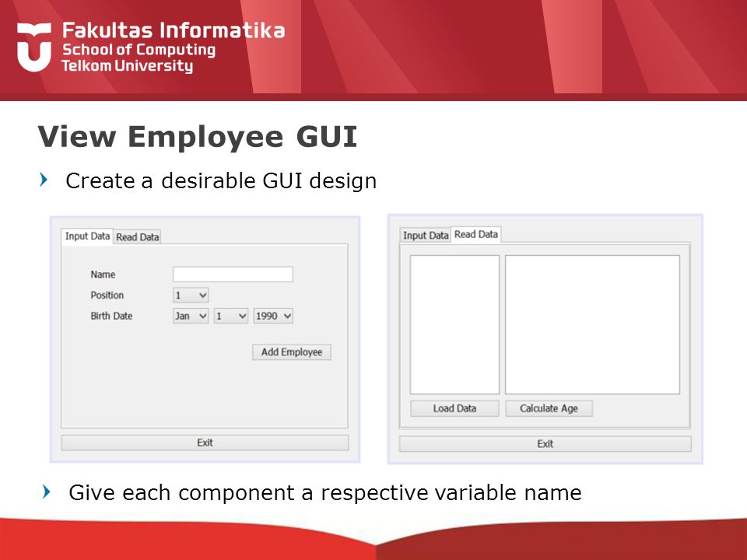The image size is (747, 560).
Task: Switch to Read Data tab in left form
Action: (x=137, y=237)
